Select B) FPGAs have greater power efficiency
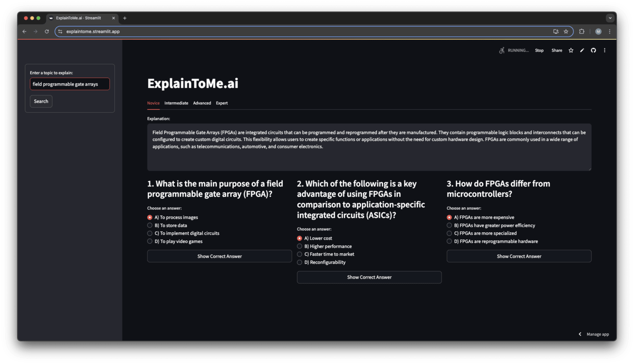This screenshot has height=364, width=634. click(x=491, y=225)
